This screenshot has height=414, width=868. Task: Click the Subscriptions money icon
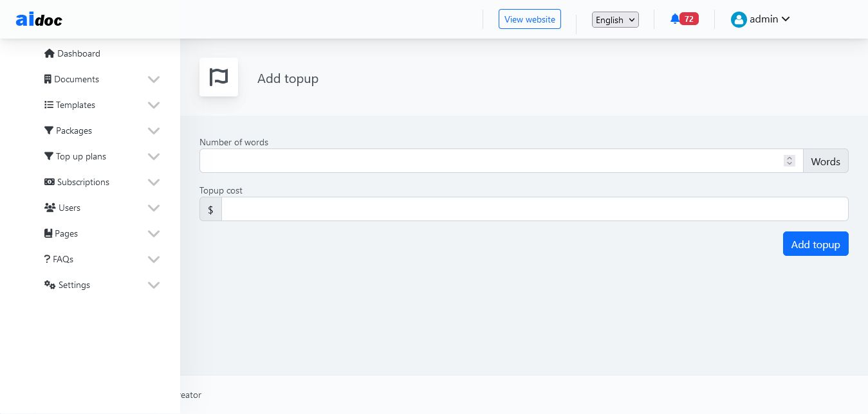pyautogui.click(x=50, y=182)
